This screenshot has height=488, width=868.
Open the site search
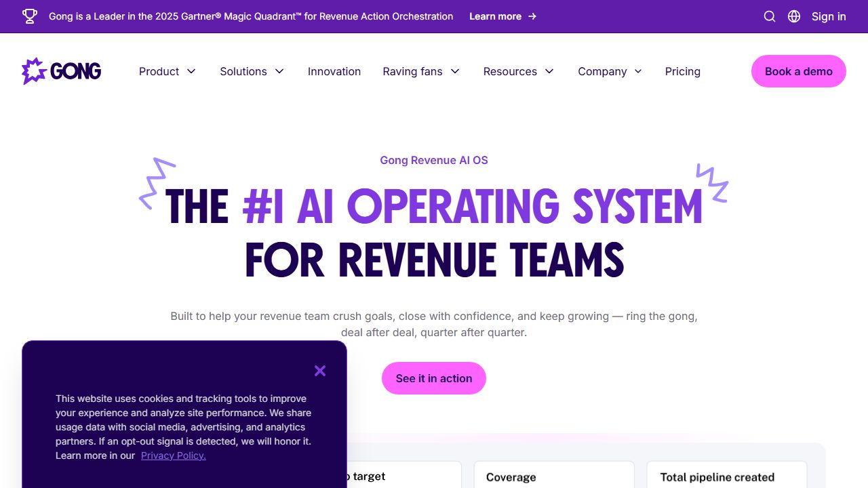coord(769,16)
